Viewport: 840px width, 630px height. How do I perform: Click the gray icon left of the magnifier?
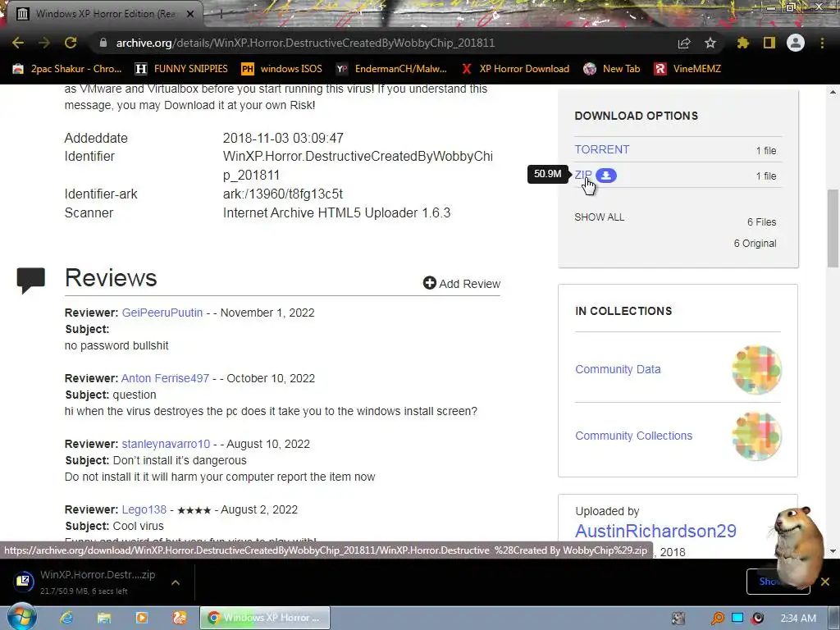(x=678, y=619)
